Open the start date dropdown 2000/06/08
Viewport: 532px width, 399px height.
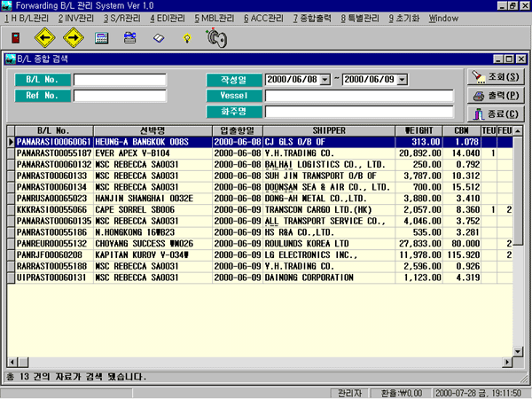[x=325, y=80]
